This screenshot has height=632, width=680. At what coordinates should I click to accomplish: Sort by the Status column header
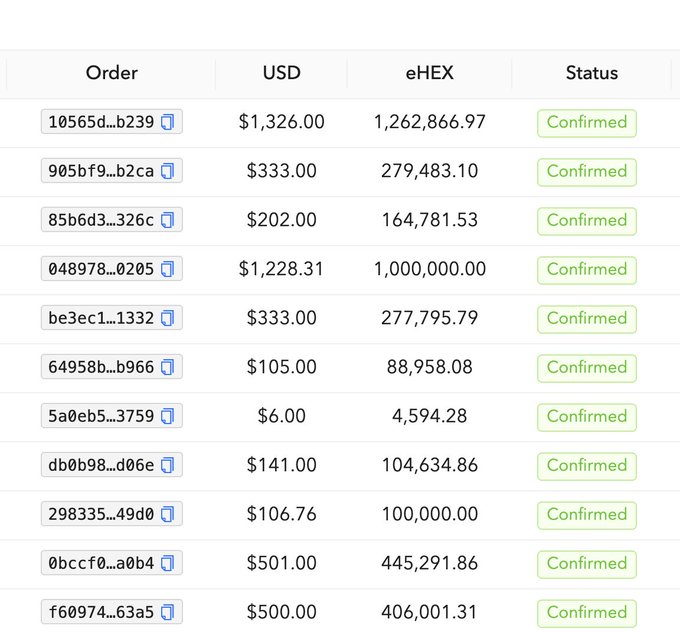pos(592,73)
